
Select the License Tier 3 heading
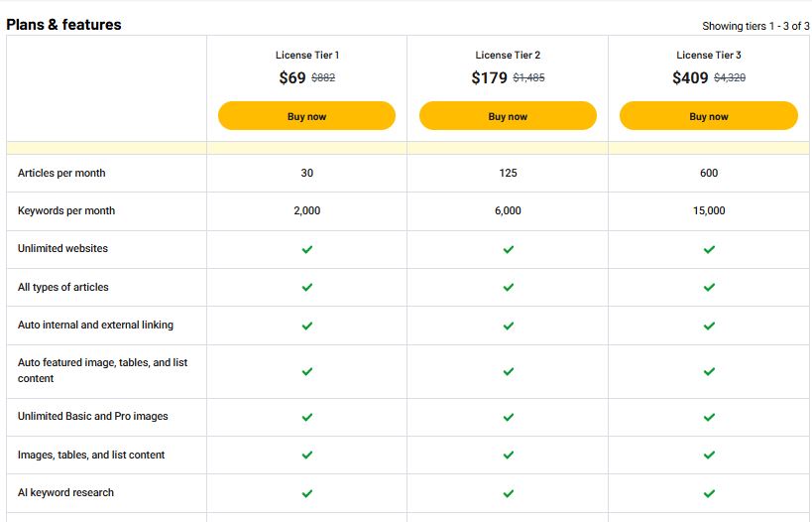coord(709,55)
